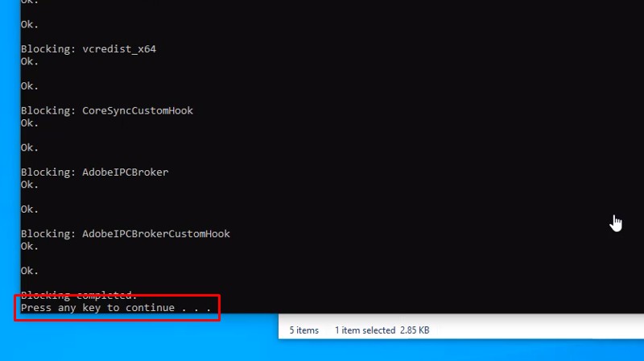Click the "Blocking: vcredist_x64" console line
The width and height of the screenshot is (644, 361).
89,49
